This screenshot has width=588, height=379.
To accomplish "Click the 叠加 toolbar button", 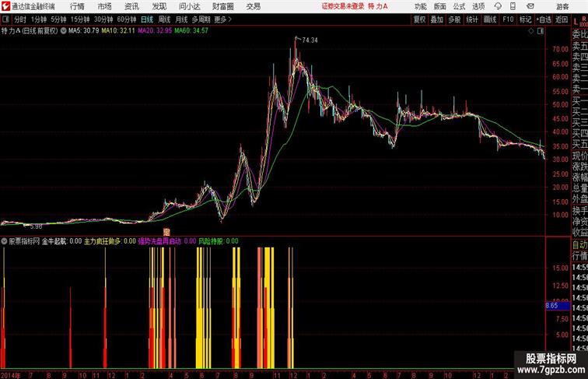I will click(x=437, y=19).
